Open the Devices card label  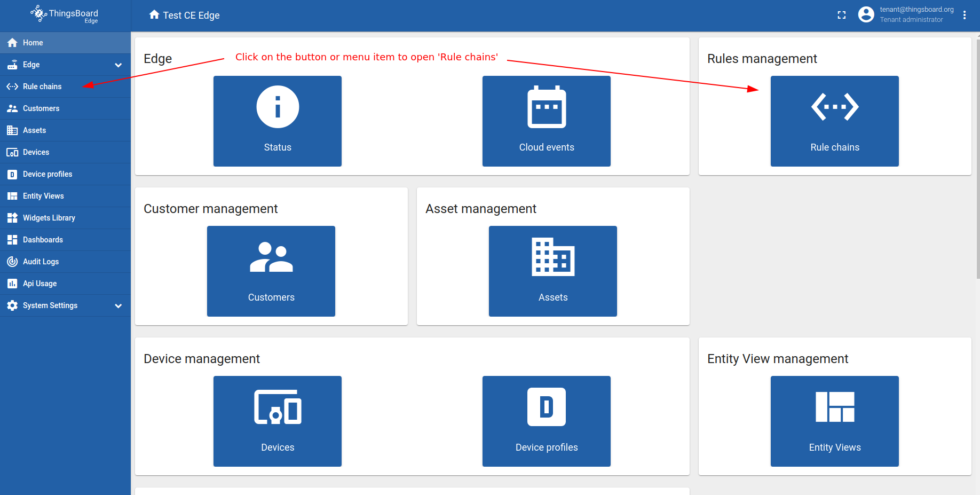click(278, 447)
